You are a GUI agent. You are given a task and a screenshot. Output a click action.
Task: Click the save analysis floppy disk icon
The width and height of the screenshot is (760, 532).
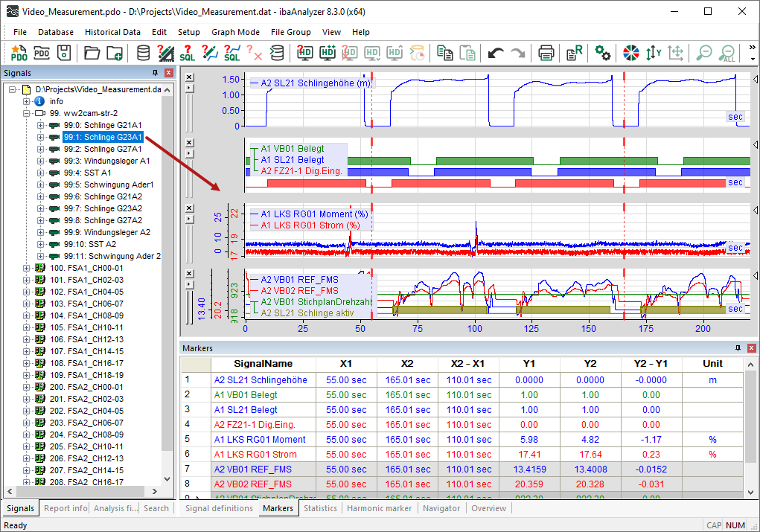(64, 53)
